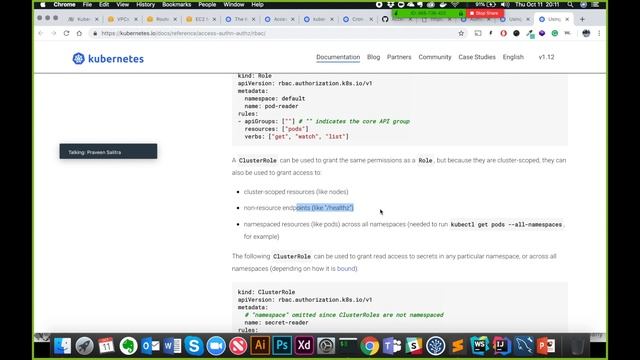Open the volume control in menu bar

(x=505, y=4)
